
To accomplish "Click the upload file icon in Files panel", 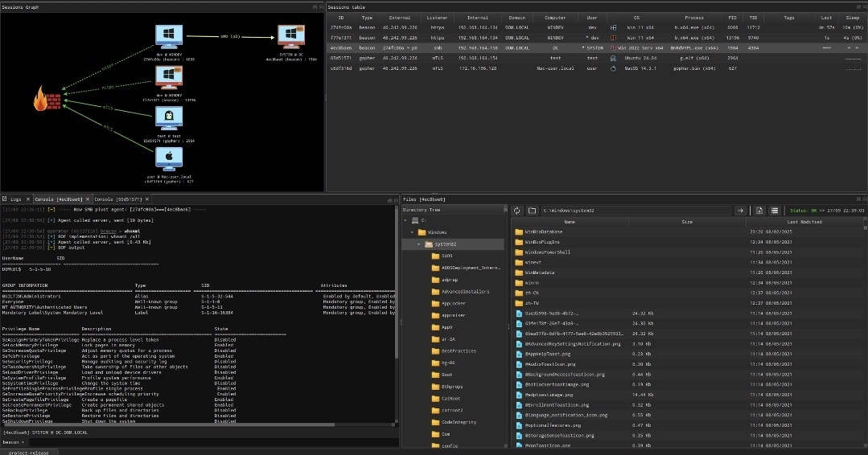I will 759,211.
